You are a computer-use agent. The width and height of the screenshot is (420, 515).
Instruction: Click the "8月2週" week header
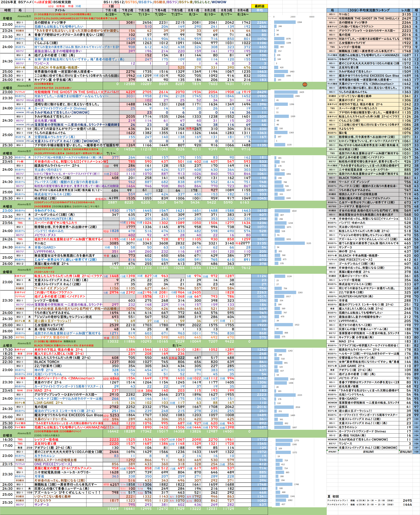click(210, 10)
